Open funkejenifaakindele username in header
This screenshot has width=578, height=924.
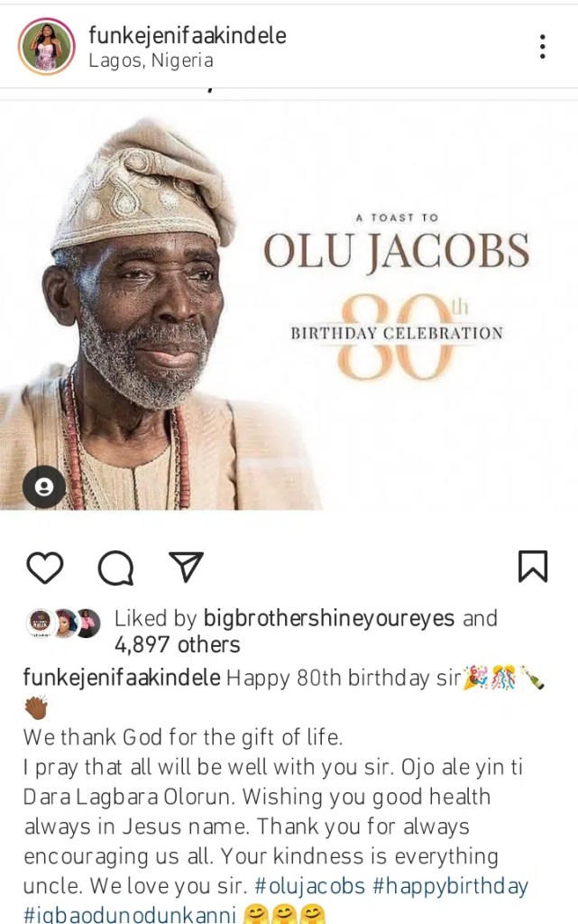[x=188, y=35]
